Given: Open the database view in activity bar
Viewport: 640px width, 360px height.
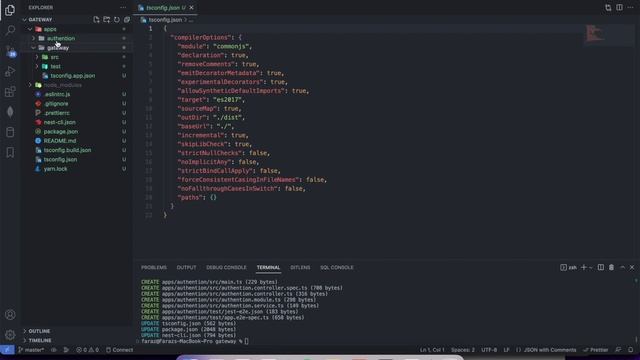Looking at the screenshot, I should click(x=10, y=132).
